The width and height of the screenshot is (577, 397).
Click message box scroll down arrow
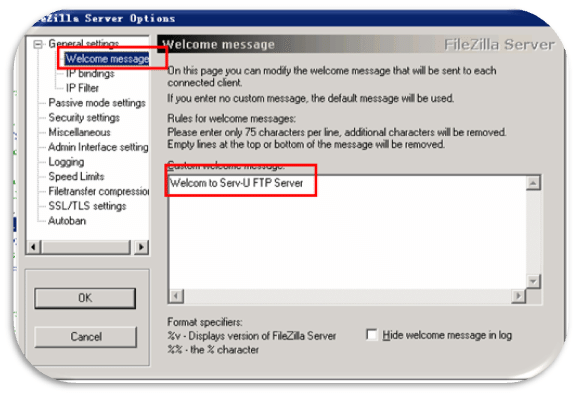click(x=533, y=281)
